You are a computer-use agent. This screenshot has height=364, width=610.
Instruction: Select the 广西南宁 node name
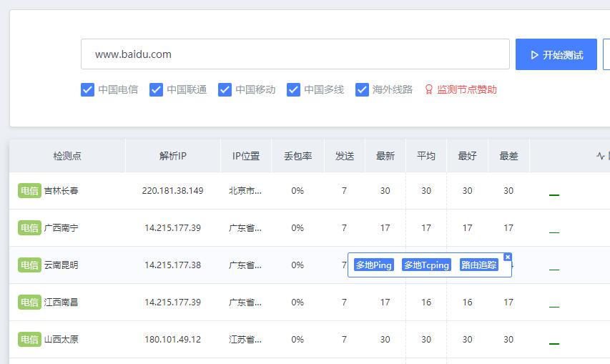click(x=61, y=227)
